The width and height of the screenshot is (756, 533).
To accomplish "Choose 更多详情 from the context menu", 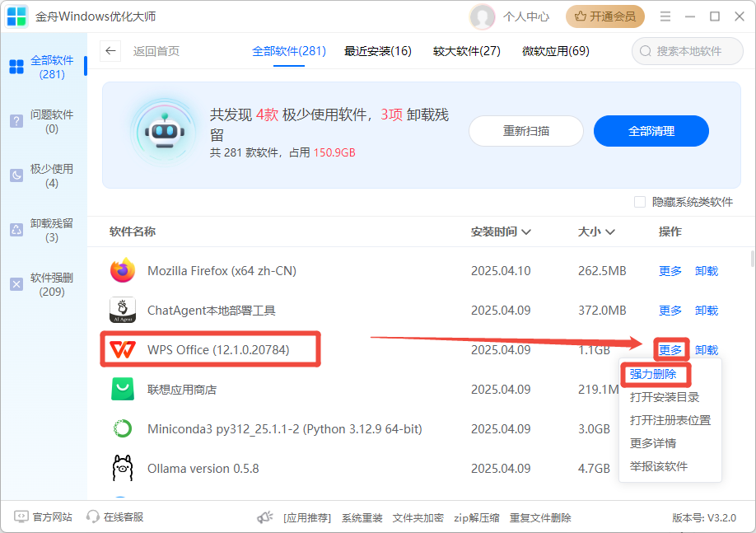I will 653,443.
